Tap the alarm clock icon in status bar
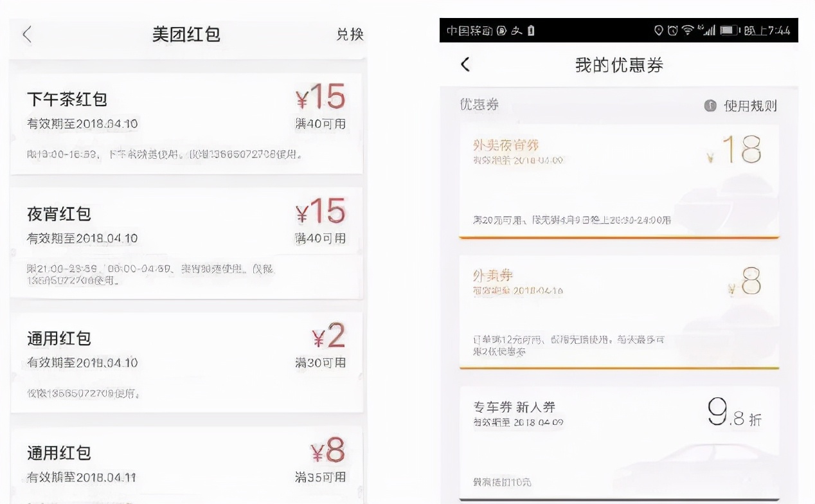Viewport: 815px width, 504px height. (672, 30)
